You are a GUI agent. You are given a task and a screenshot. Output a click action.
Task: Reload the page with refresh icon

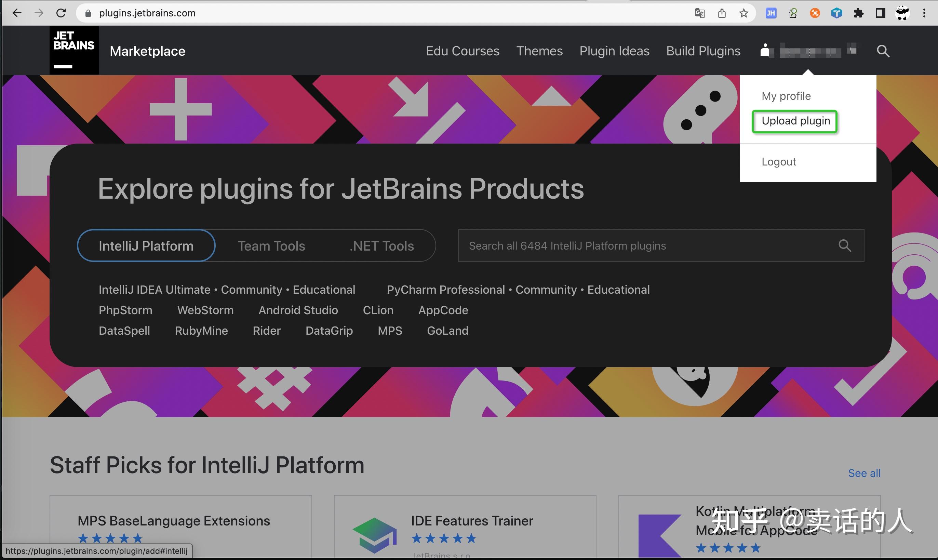pyautogui.click(x=61, y=13)
